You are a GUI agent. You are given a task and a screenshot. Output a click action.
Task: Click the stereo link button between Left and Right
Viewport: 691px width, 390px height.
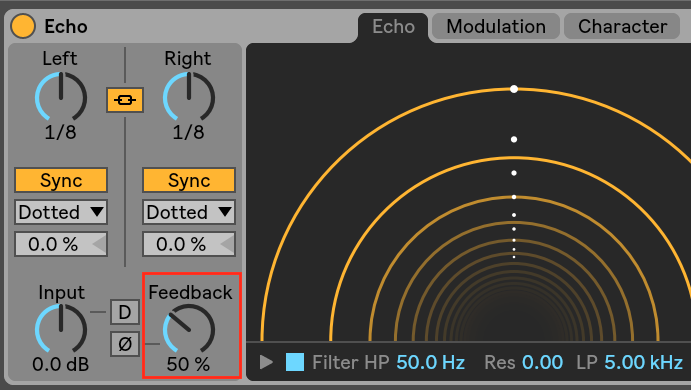click(x=125, y=100)
